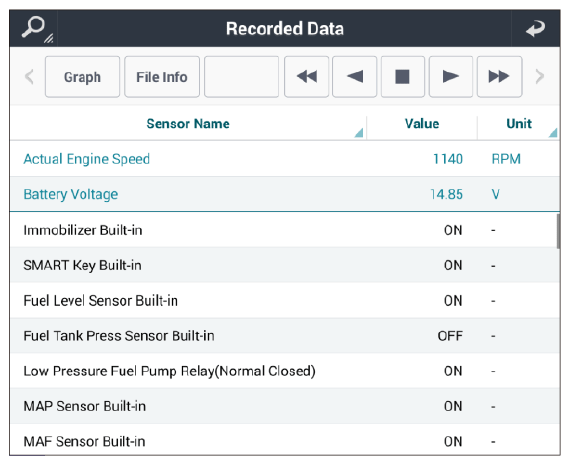Click the back return arrow icon
The width and height of the screenshot is (570, 465).
[x=535, y=28]
